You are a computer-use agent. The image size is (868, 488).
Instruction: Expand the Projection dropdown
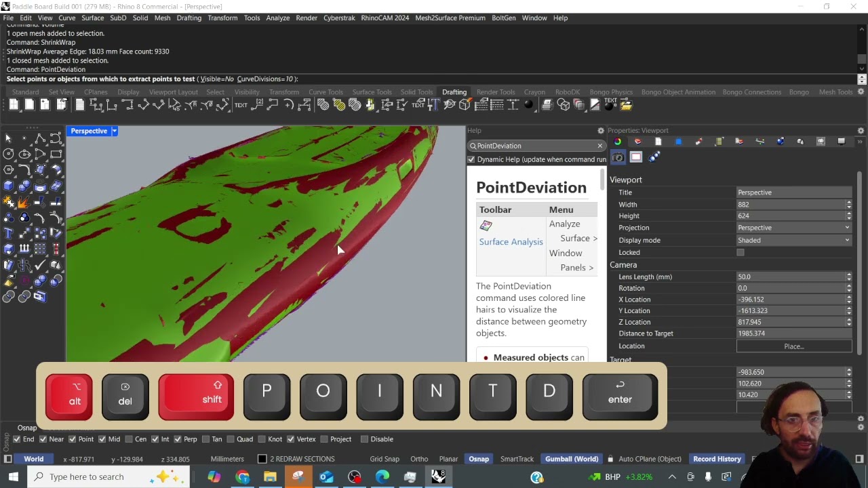click(794, 228)
